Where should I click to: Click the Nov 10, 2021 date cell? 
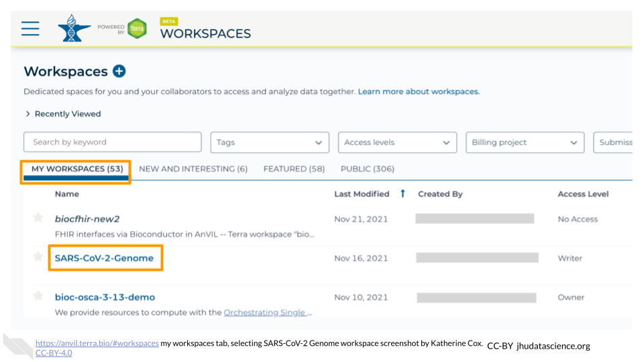(x=361, y=297)
